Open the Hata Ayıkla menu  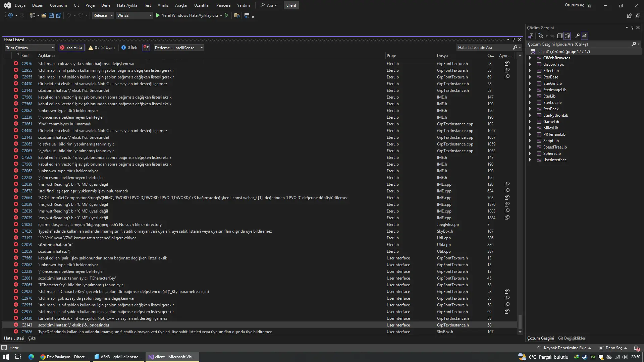point(127,5)
